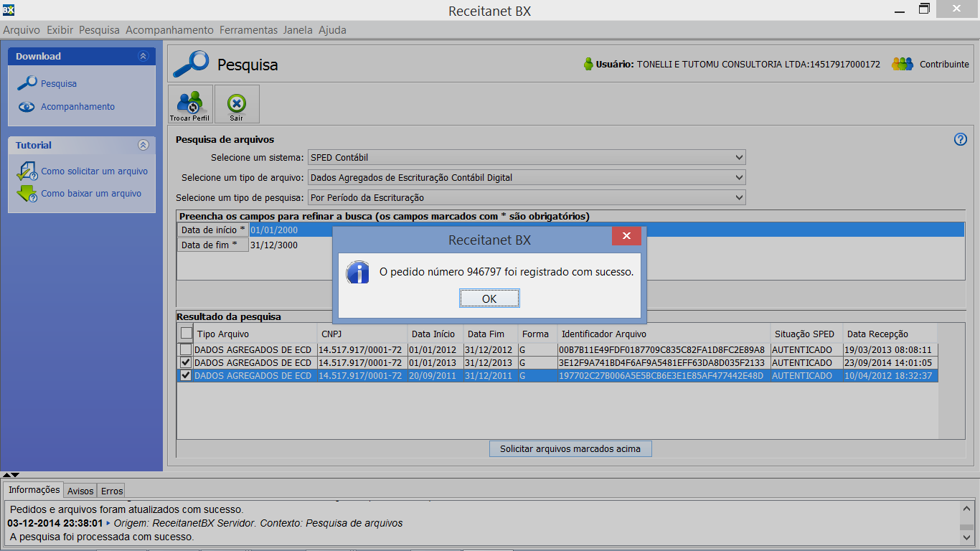The width and height of the screenshot is (980, 551).
Task: Click the Contribuinte group icon
Action: tap(903, 64)
